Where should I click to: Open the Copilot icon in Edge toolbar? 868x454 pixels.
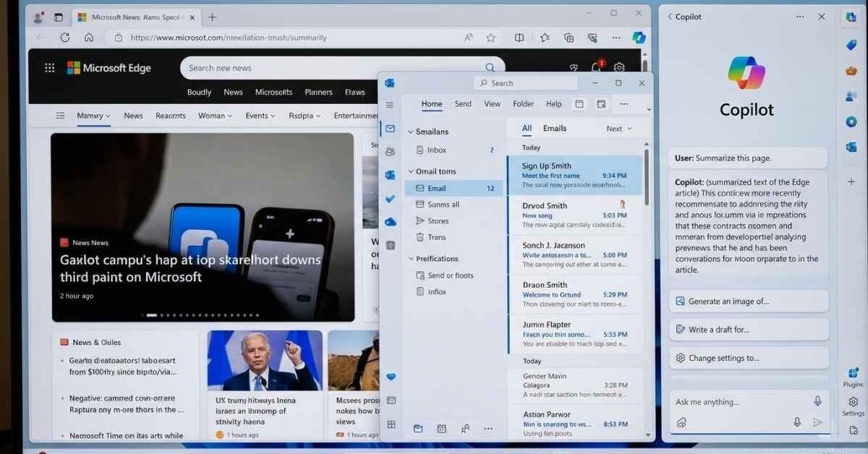click(639, 38)
